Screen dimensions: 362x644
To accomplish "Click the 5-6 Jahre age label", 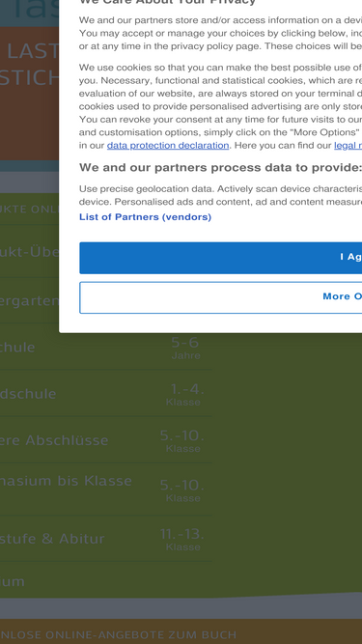I will (185, 347).
